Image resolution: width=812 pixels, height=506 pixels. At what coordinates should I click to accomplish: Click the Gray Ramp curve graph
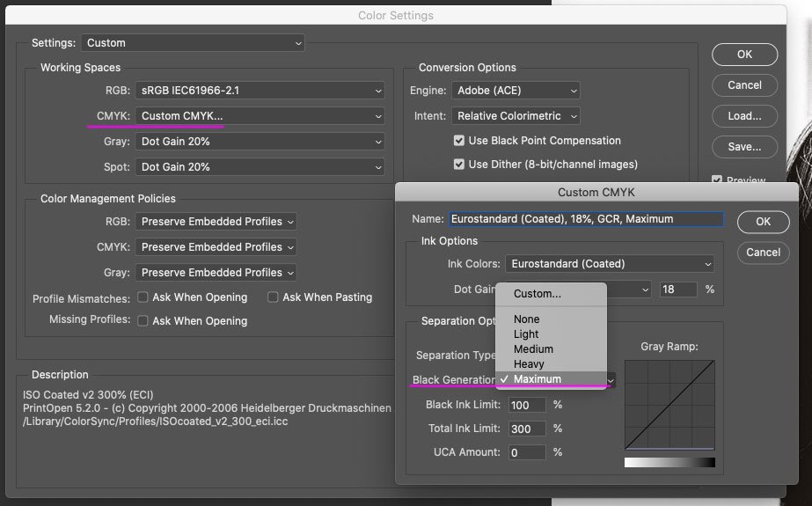[669, 405]
